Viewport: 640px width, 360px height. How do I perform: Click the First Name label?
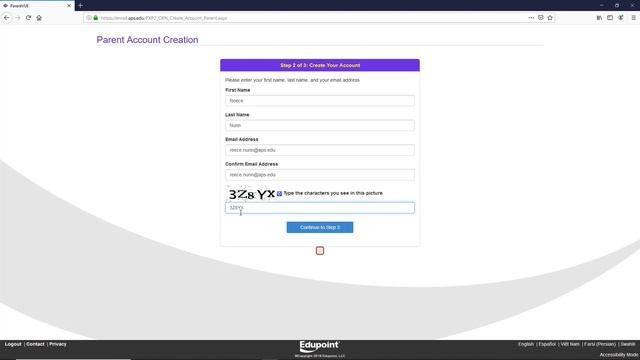(238, 90)
